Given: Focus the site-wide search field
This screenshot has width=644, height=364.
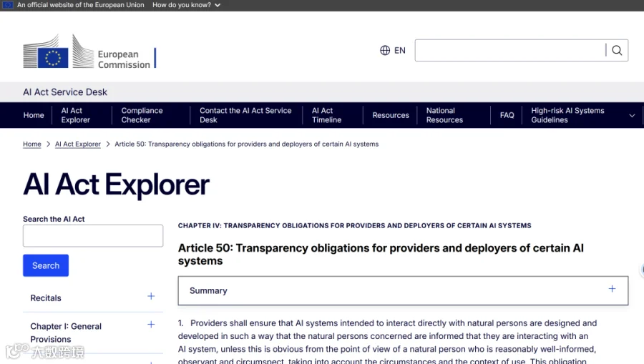Looking at the screenshot, I should (510, 51).
